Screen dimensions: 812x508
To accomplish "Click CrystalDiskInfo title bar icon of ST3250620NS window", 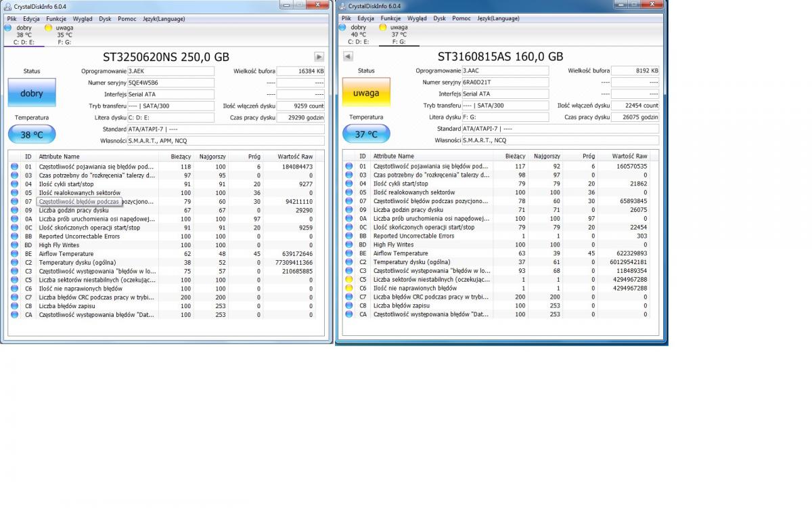I will tap(7, 7).
